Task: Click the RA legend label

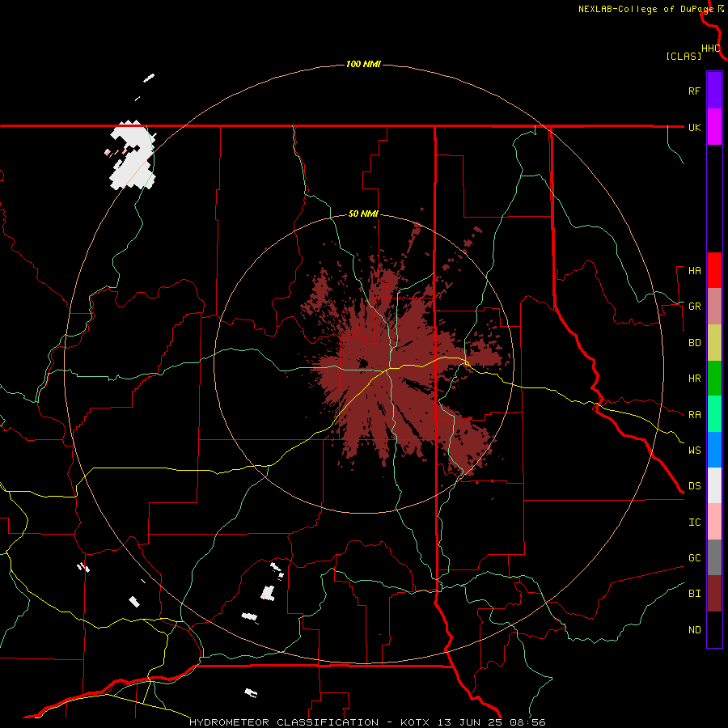Action: 694,415
